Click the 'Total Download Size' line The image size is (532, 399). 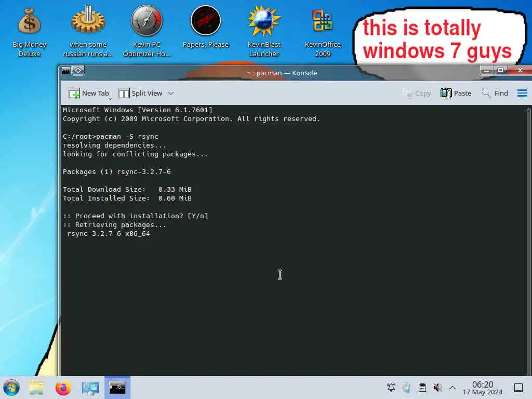(127, 189)
